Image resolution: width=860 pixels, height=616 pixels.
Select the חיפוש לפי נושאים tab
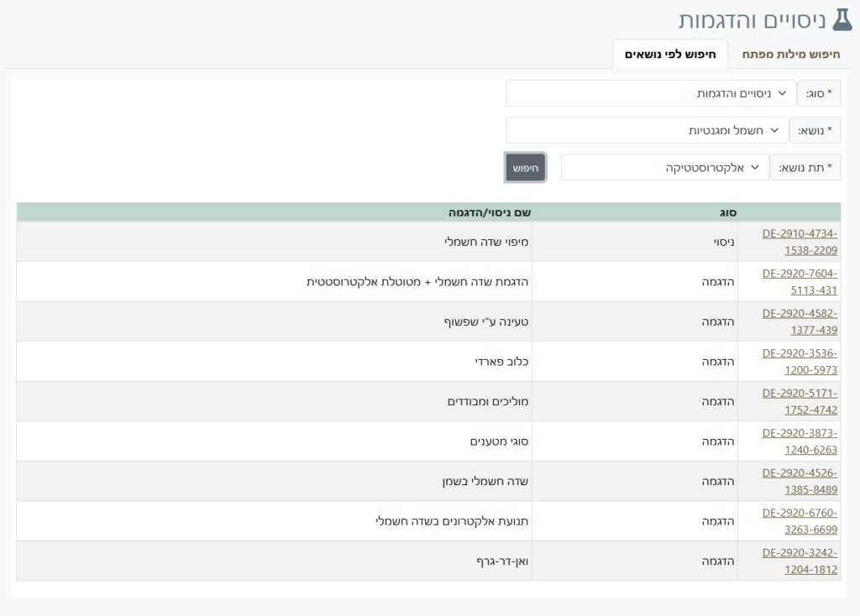coord(669,55)
